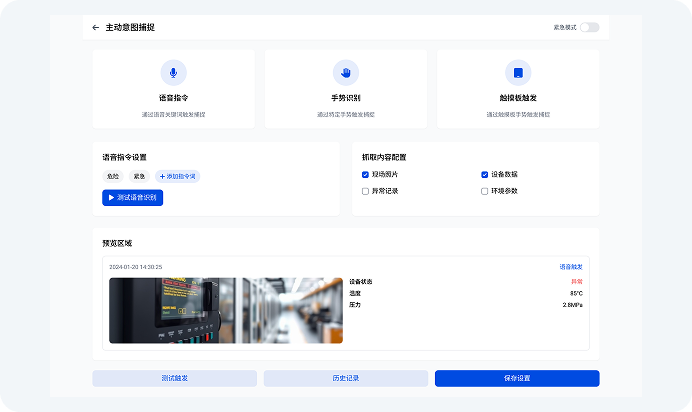Viewport: 692px width, 412px height.
Task: Click the 85°C temperature value
Action: point(576,293)
